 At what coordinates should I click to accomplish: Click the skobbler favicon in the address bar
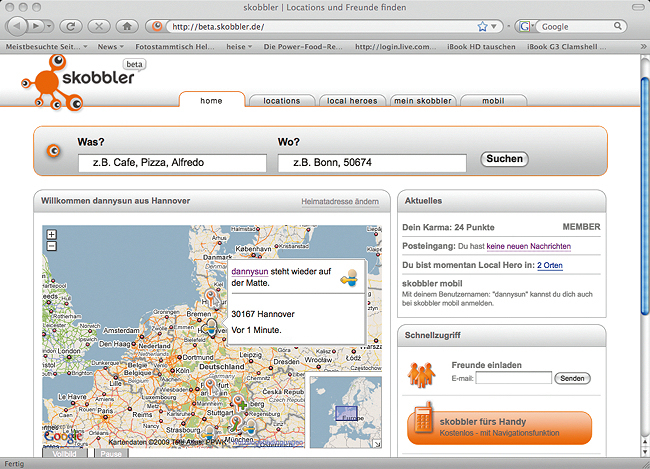click(157, 27)
